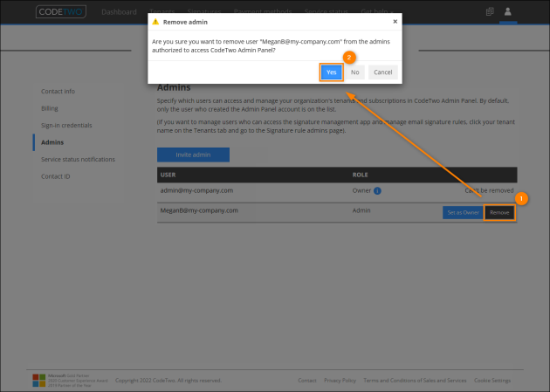Open the user account icon

[x=507, y=11]
